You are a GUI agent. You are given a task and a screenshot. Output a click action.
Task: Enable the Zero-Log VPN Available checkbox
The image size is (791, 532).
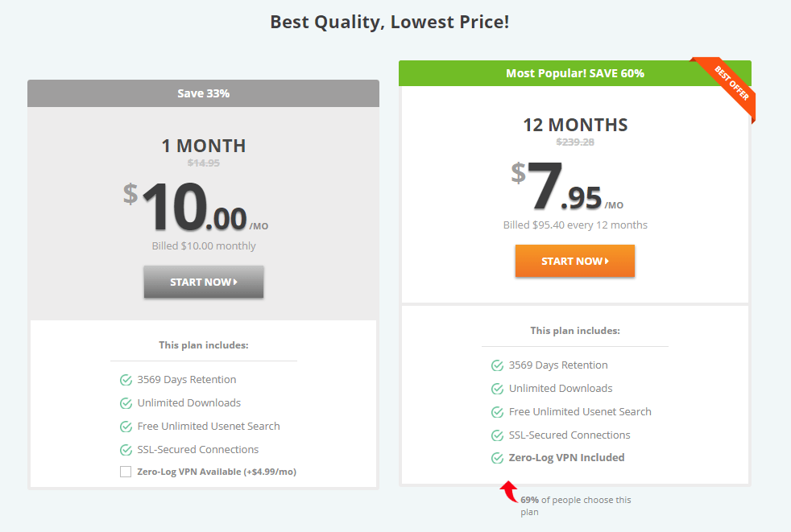pos(126,472)
